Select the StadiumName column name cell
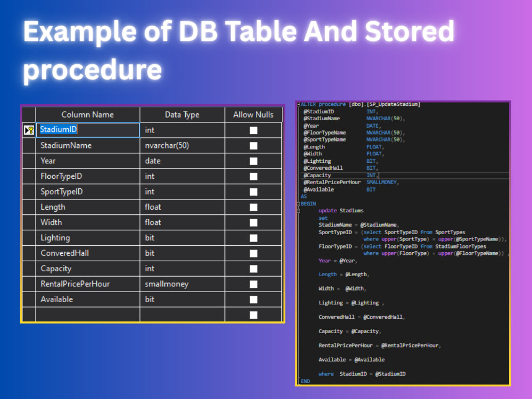The height and width of the screenshot is (399, 532). 88,146
